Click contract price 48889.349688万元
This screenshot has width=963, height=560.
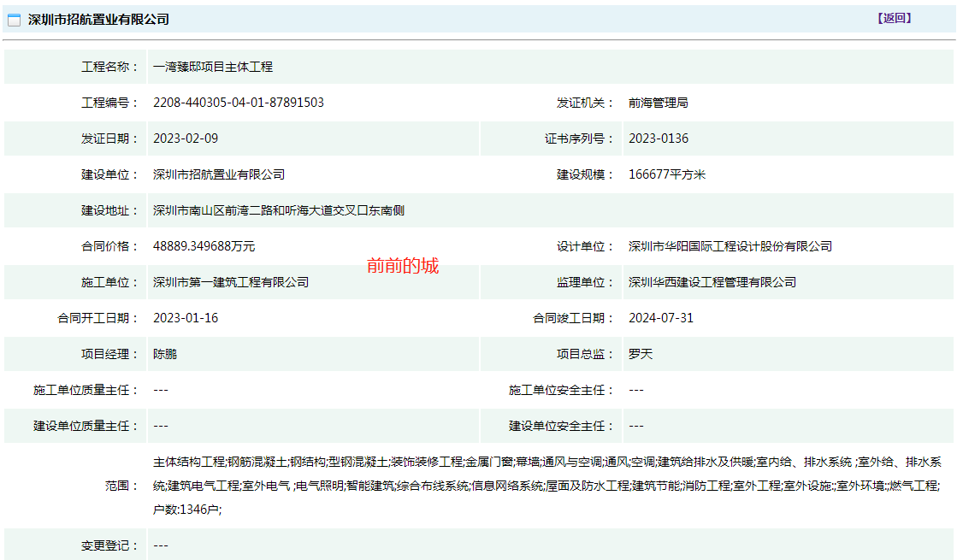pos(204,246)
